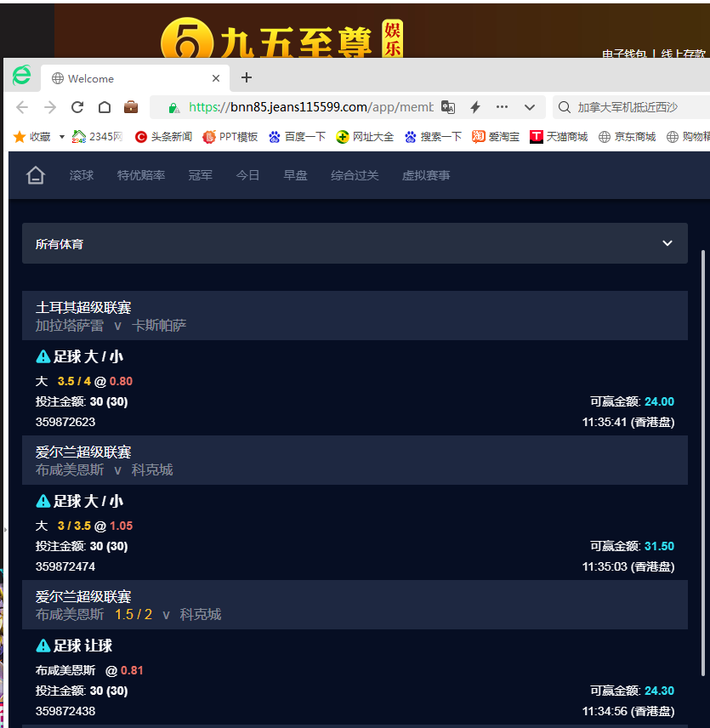This screenshot has width=710, height=728.
Task: Click the search magnifier icon
Action: [x=565, y=107]
